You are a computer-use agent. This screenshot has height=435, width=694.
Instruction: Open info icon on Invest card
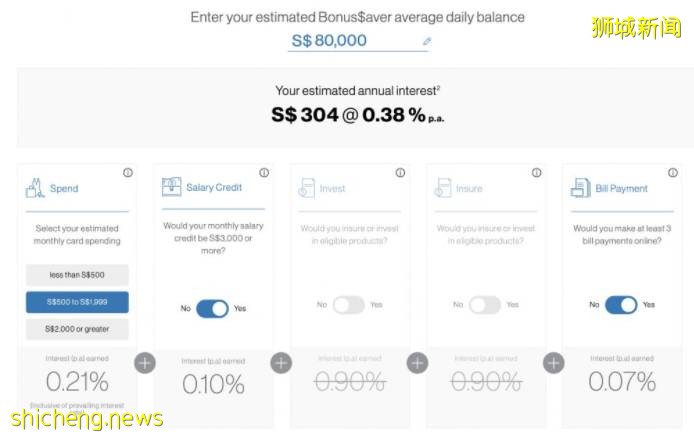click(399, 173)
